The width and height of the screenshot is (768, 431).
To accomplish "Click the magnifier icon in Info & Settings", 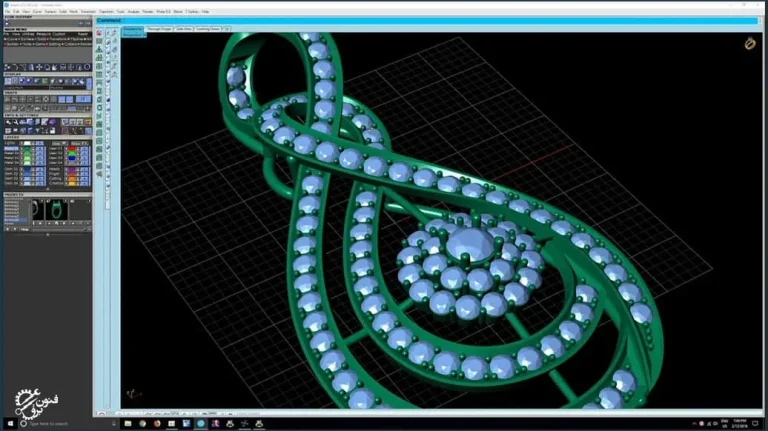I will [15, 122].
